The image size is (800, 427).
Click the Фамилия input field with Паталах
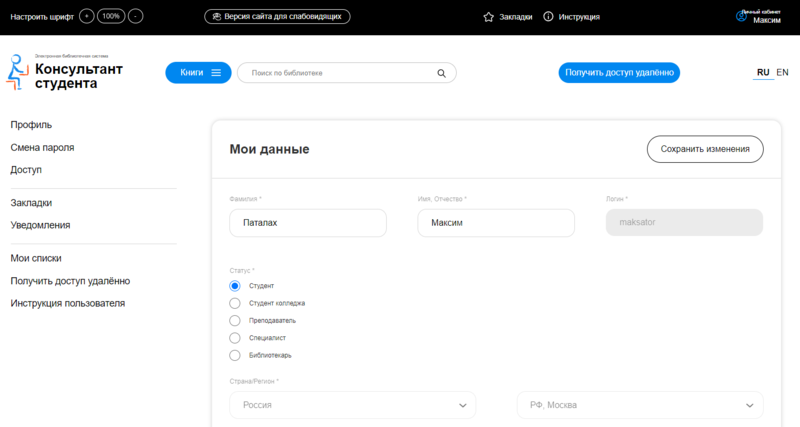click(308, 223)
